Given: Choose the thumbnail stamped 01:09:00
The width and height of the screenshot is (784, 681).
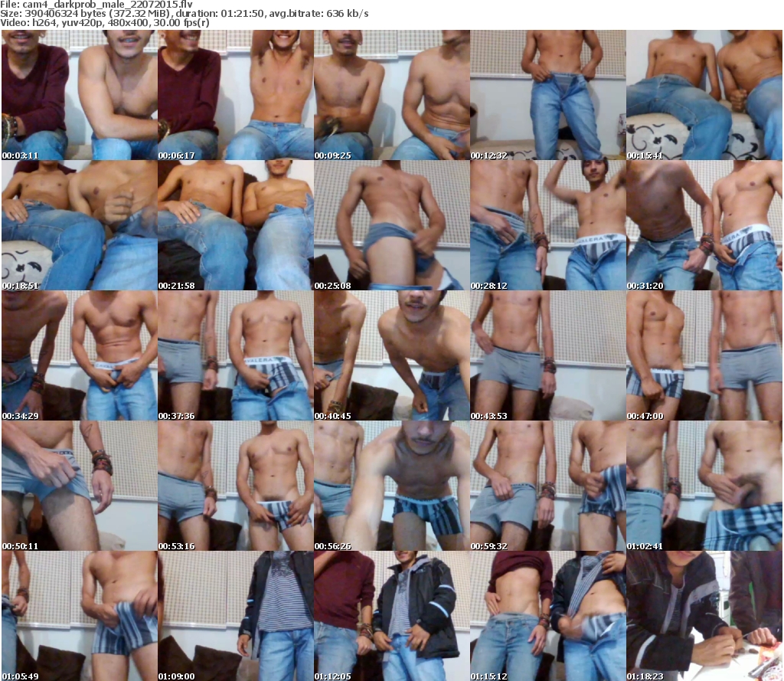Looking at the screenshot, I should pyautogui.click(x=236, y=616).
